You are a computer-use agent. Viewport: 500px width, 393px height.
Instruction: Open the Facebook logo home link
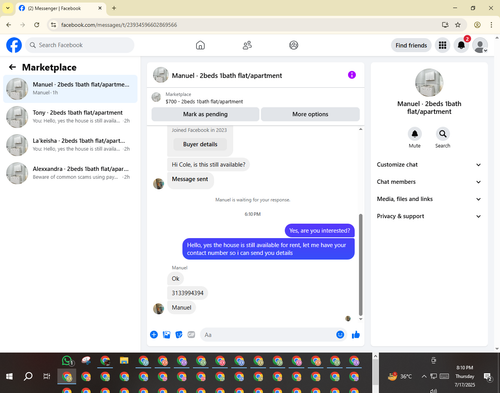click(x=14, y=45)
